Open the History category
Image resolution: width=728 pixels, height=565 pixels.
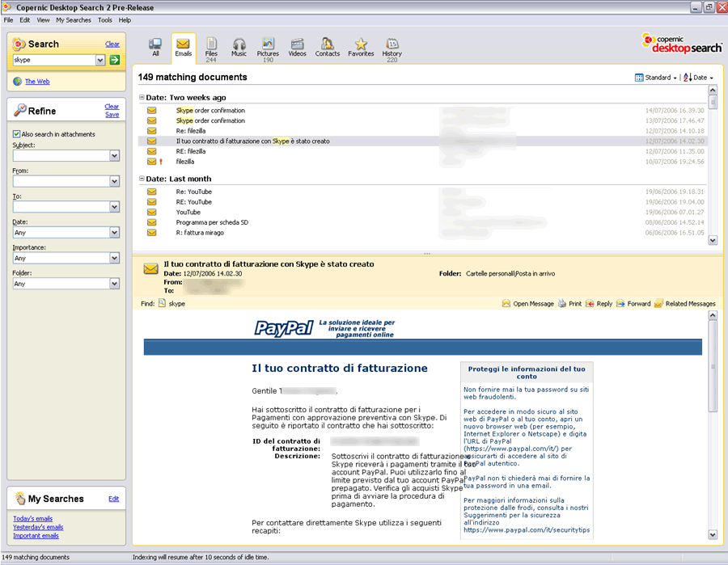(x=392, y=49)
